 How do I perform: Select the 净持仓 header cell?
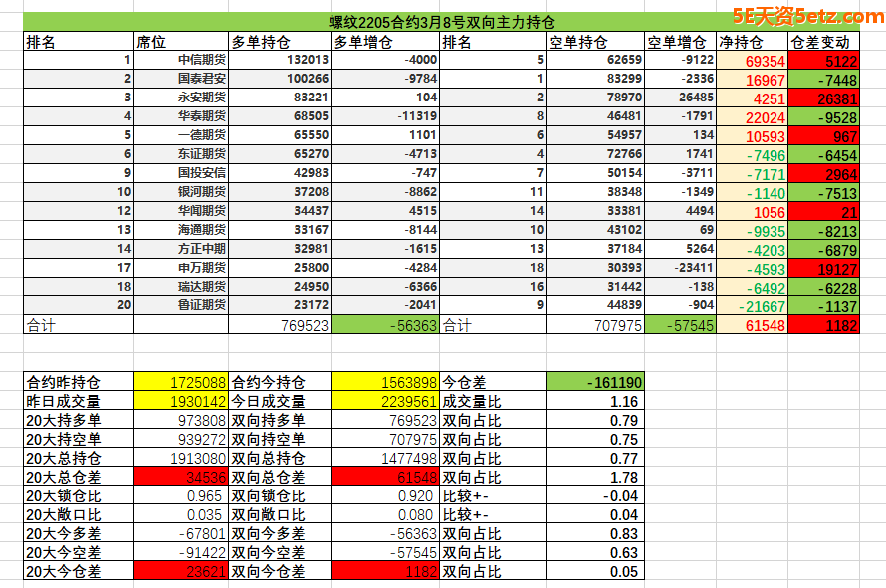tap(752, 42)
